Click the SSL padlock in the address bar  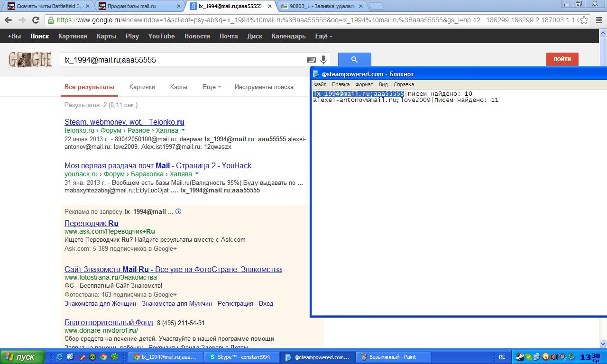click(x=51, y=20)
